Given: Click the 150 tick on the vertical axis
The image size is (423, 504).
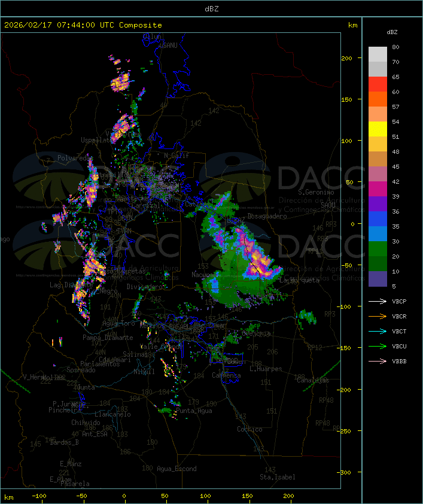Looking at the screenshot, I should coord(346,99).
